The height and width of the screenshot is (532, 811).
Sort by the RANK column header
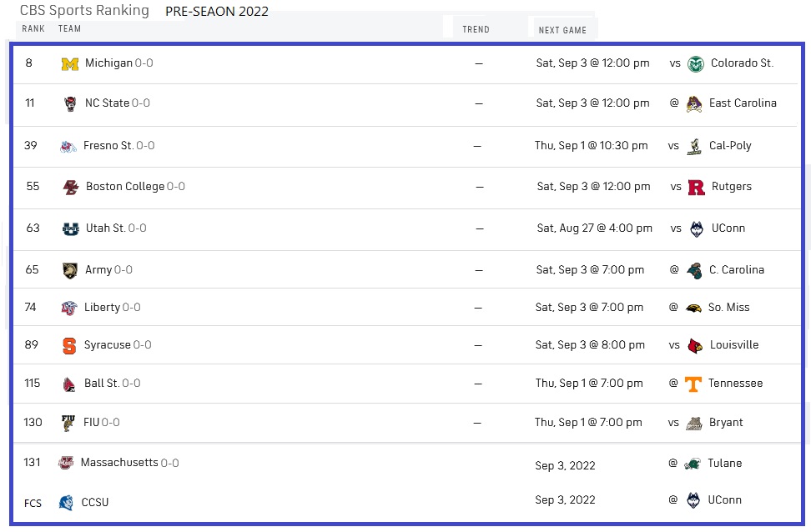pyautogui.click(x=33, y=29)
